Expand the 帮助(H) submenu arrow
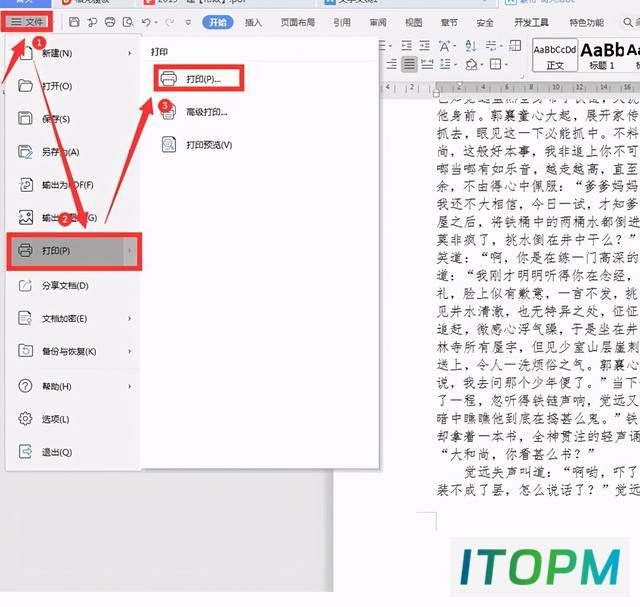Image resolution: width=640 pixels, height=607 pixels. click(130, 386)
